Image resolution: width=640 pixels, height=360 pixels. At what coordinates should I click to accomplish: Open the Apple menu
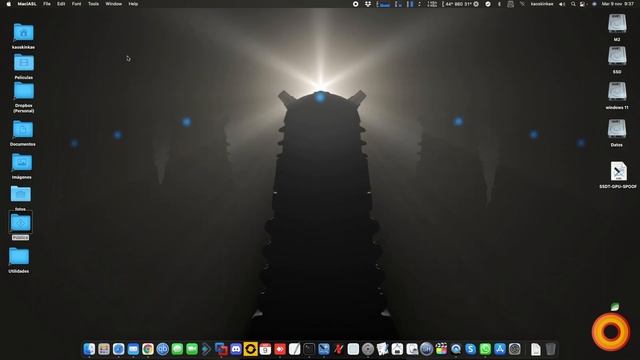click(8, 4)
